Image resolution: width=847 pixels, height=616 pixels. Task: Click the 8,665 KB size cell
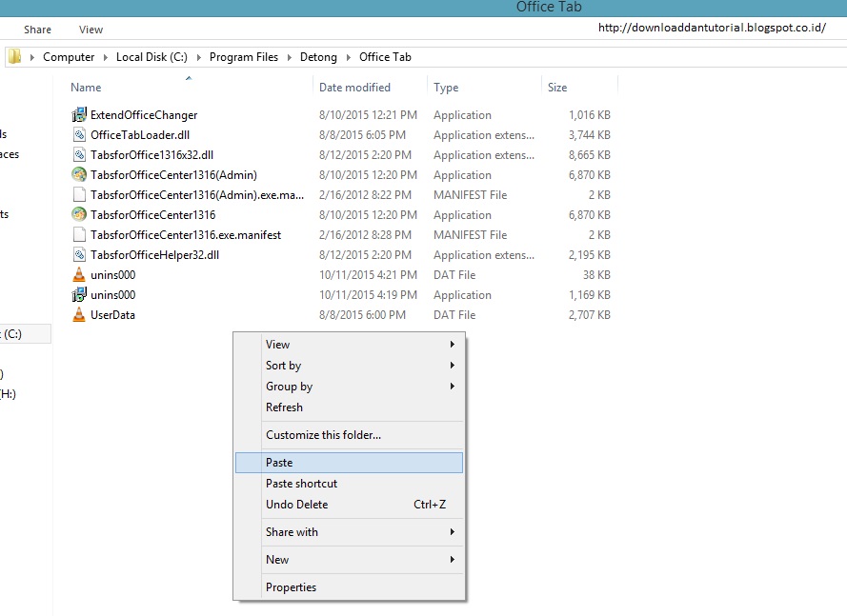point(590,155)
